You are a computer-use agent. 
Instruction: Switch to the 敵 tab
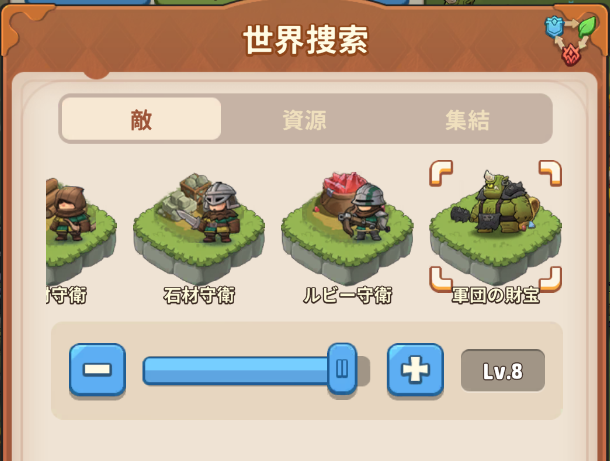tap(141, 119)
